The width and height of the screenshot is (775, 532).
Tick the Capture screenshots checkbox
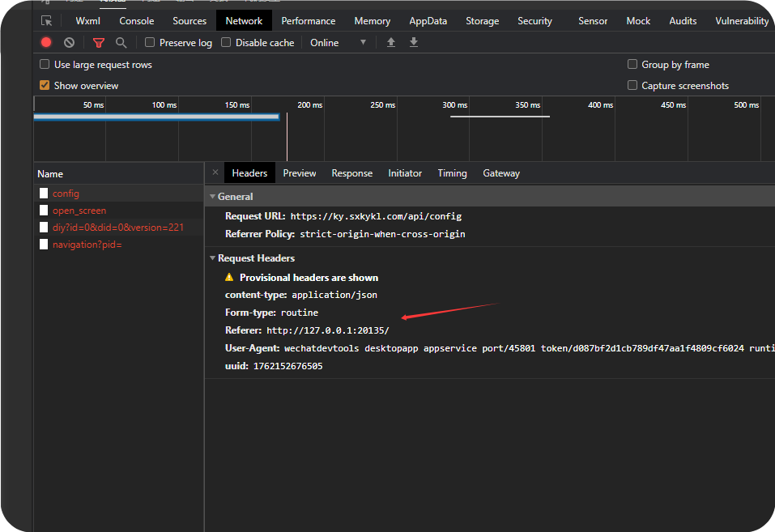point(632,85)
